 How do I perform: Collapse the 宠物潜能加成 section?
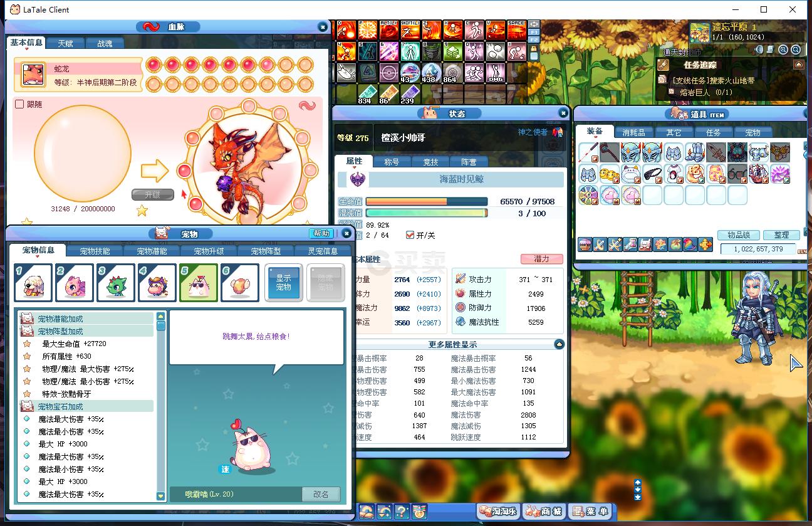coord(86,318)
